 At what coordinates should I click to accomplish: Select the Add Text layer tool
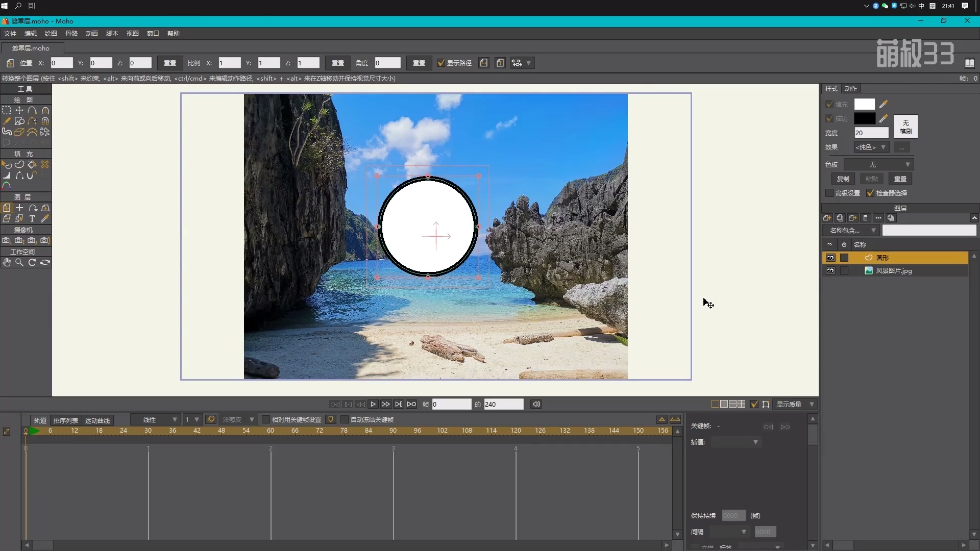(x=32, y=219)
